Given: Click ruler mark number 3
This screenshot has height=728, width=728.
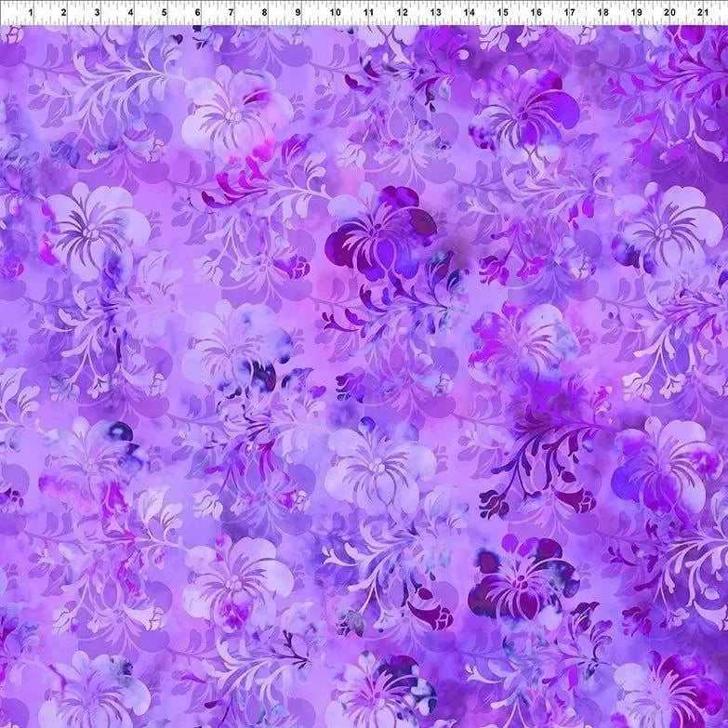Looking at the screenshot, I should 97,13.
